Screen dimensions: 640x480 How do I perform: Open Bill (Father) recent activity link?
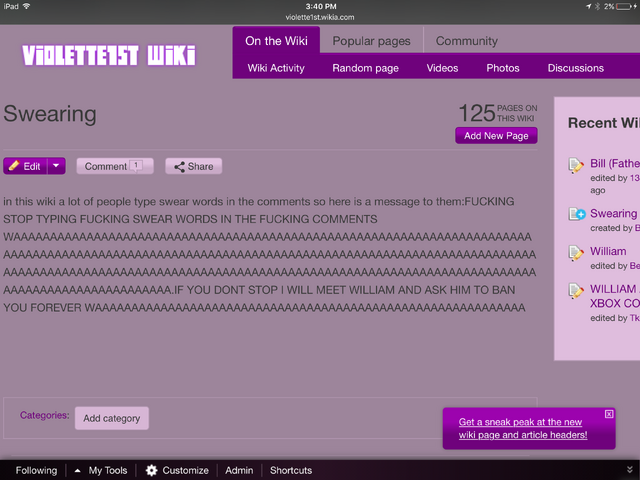point(615,163)
